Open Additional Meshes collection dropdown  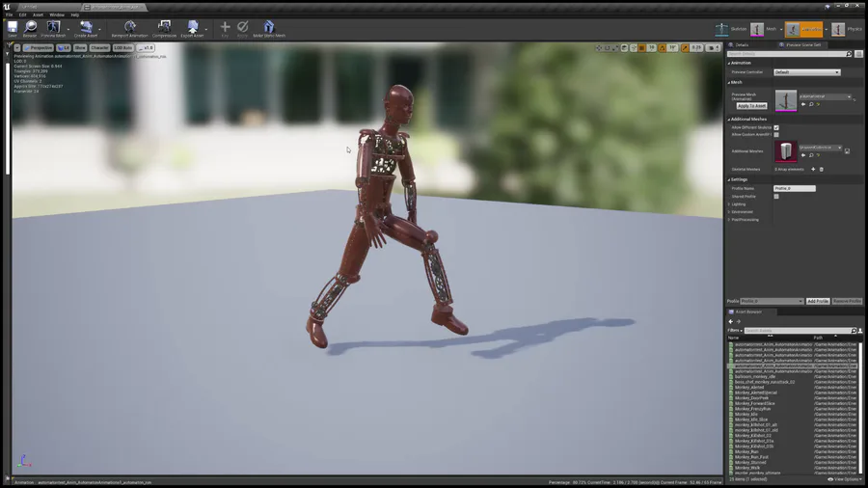tap(821, 148)
